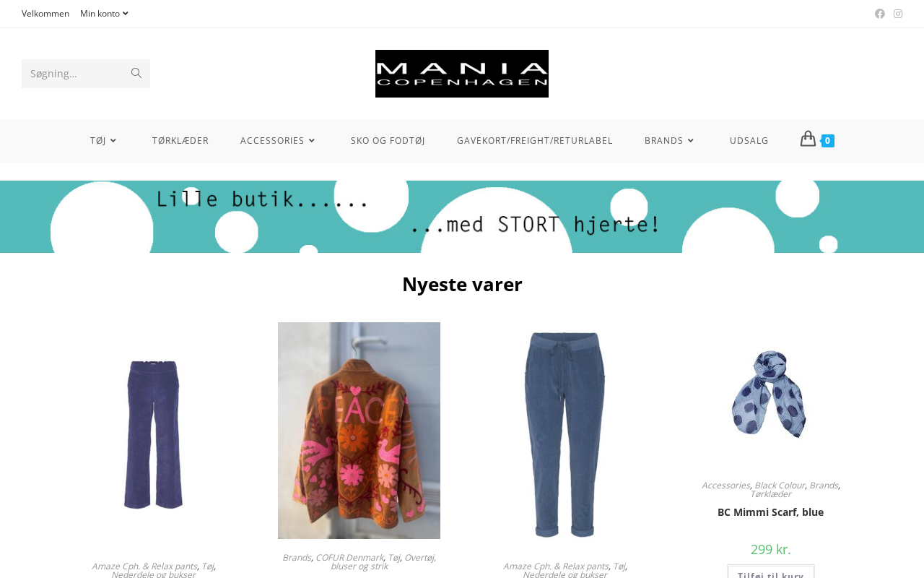Expand the TØJ menu
Viewport: 924px width, 578px height.
click(104, 141)
